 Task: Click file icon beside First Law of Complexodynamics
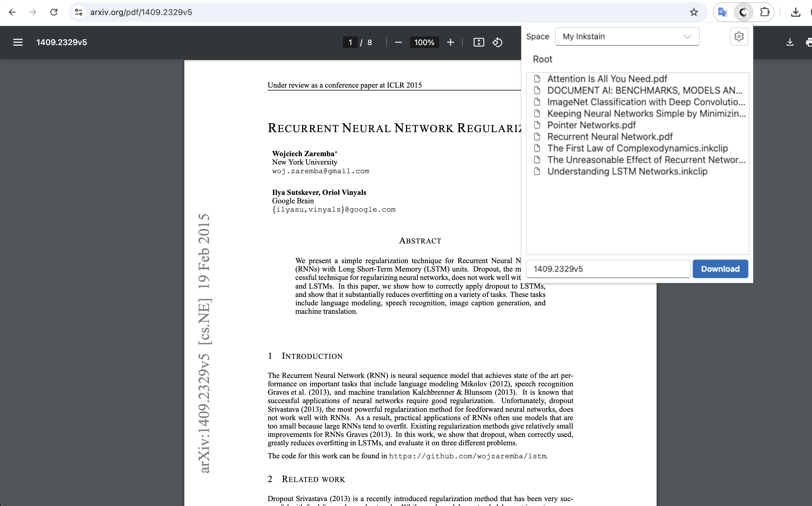[x=537, y=148]
